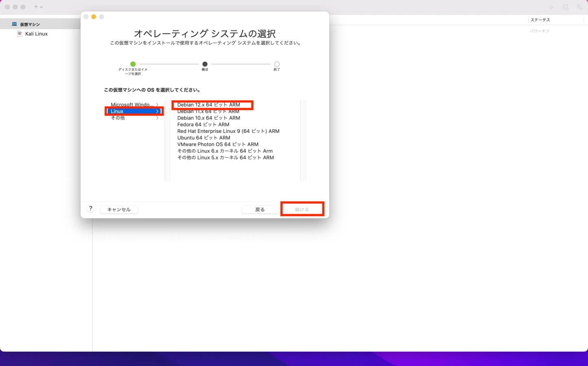
Task: Expand the chevron on Microsoft Windows row
Action: (157, 105)
